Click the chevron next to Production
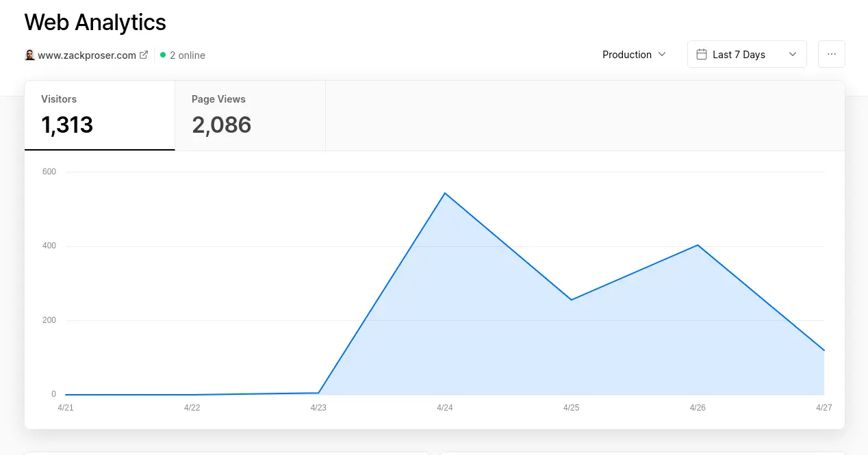Image resolution: width=868 pixels, height=455 pixels. (662, 55)
